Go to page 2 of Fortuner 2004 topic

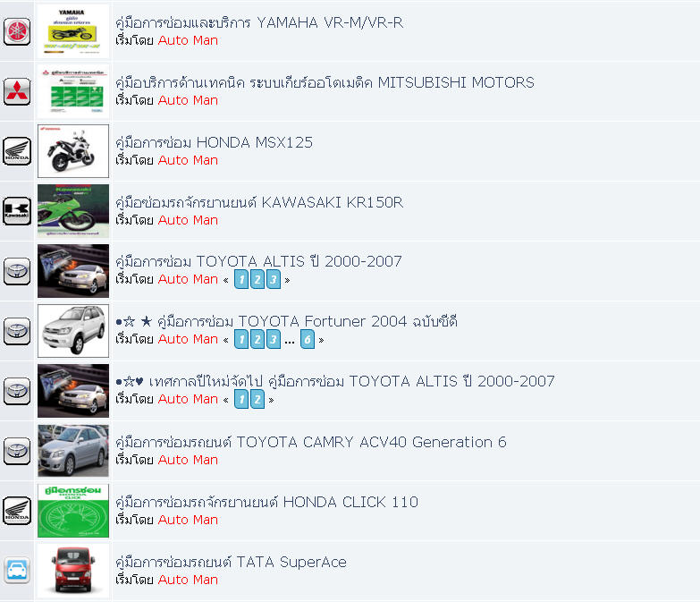[257, 339]
